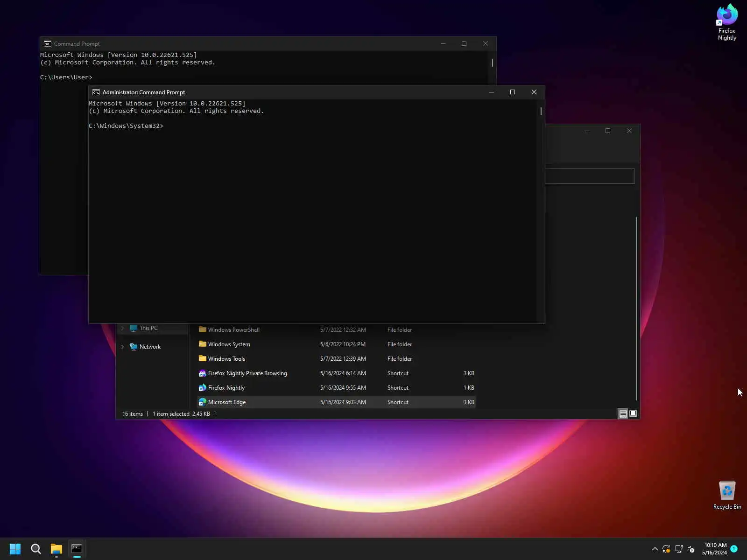747x560 pixels.
Task: Click the Administrator Command Prompt scrollbar thumb
Action: pos(541,111)
